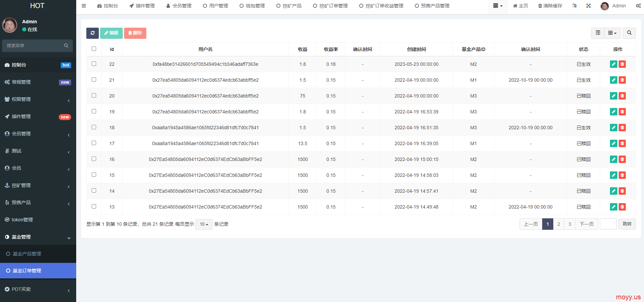Open 基金产品管理 in the sidebar
The image size is (644, 302).
(x=27, y=254)
